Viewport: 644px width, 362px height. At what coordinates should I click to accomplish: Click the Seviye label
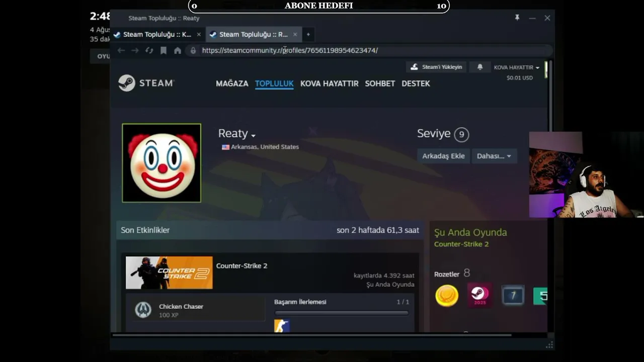pyautogui.click(x=434, y=134)
